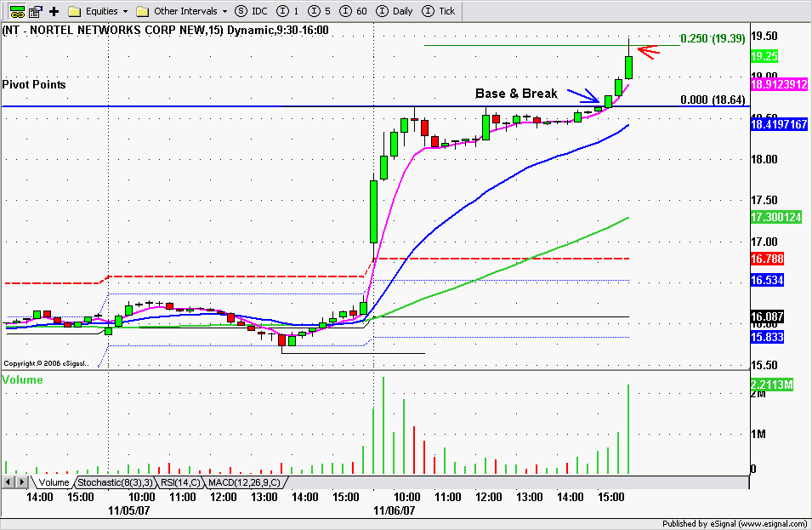Switch to Tick interval
Screen dimensions: 812x530
(438, 11)
